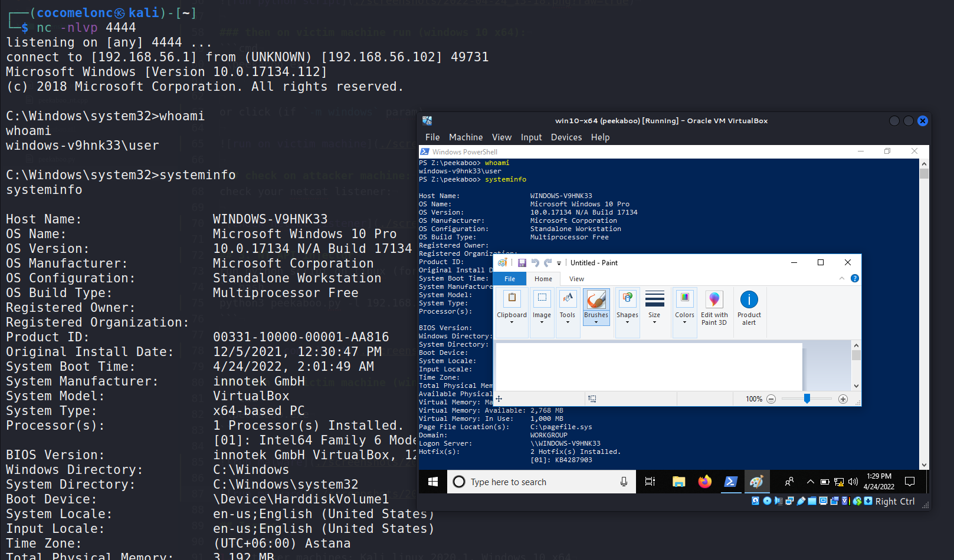954x560 pixels.
Task: Click the white Paint canvas
Action: coord(649,366)
